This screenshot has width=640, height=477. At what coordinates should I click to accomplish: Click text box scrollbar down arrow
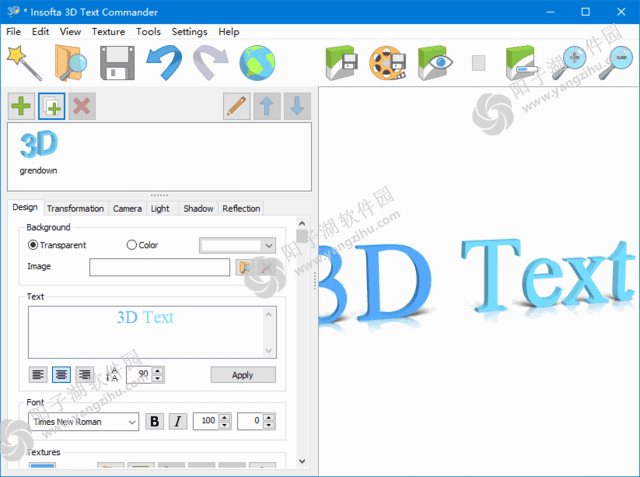[x=269, y=351]
